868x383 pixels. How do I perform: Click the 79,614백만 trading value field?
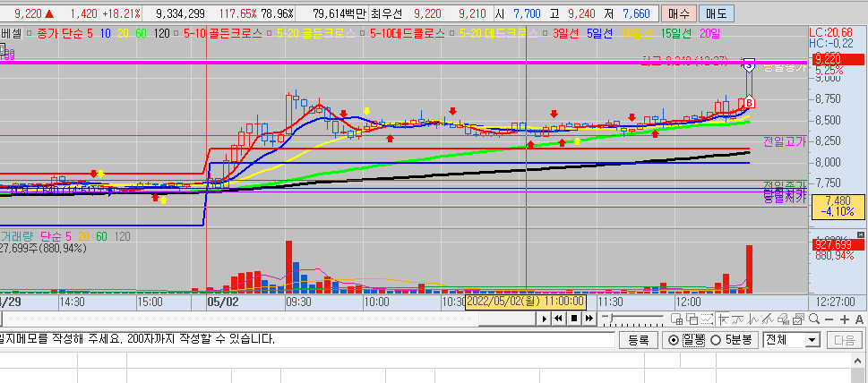tap(339, 13)
